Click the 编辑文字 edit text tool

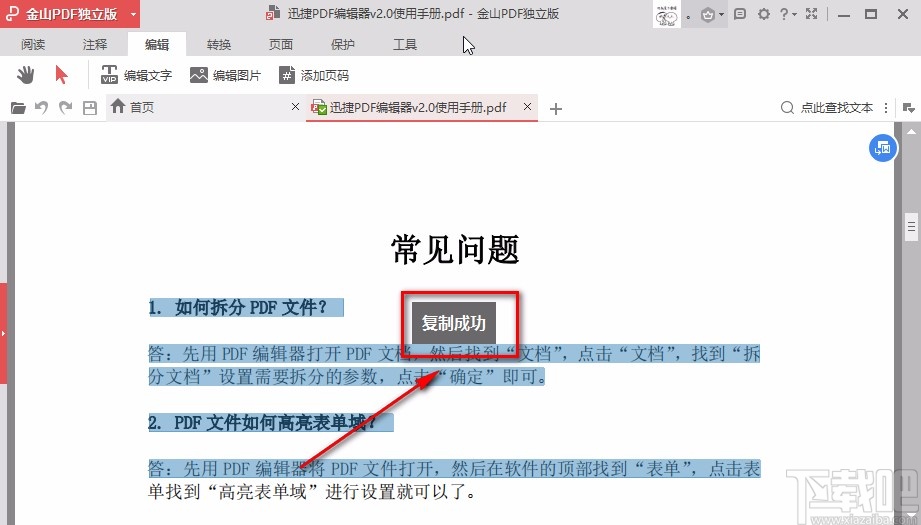[x=136, y=75]
